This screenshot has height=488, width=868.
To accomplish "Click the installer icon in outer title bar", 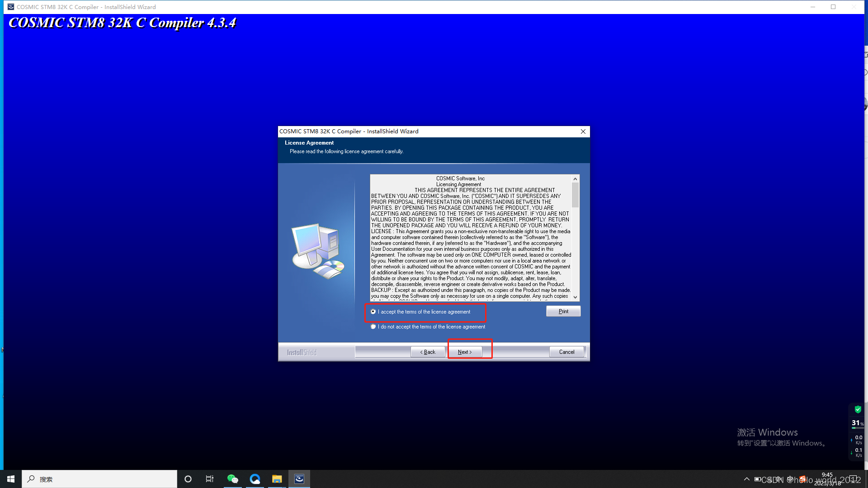I will (11, 7).
